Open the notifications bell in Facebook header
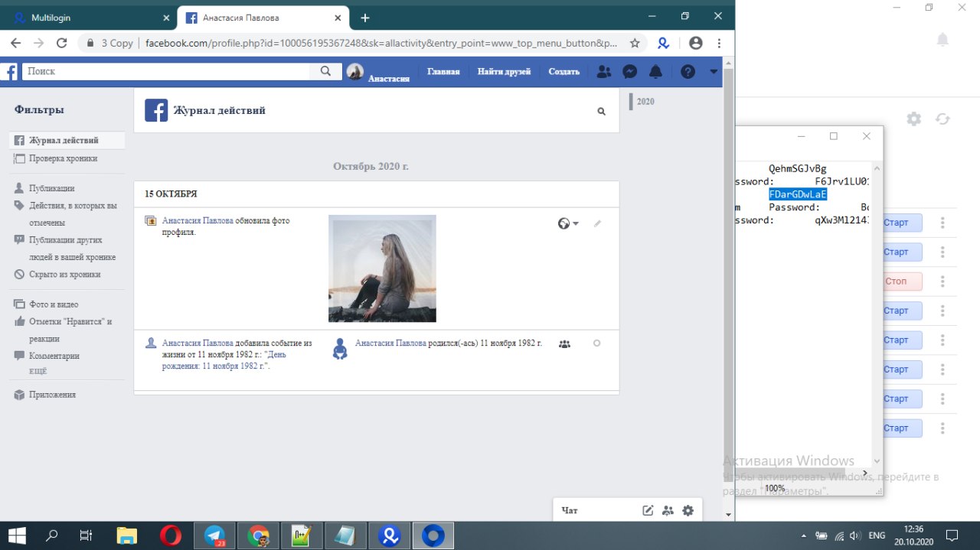Viewport: 980px width, 550px height. tap(655, 72)
